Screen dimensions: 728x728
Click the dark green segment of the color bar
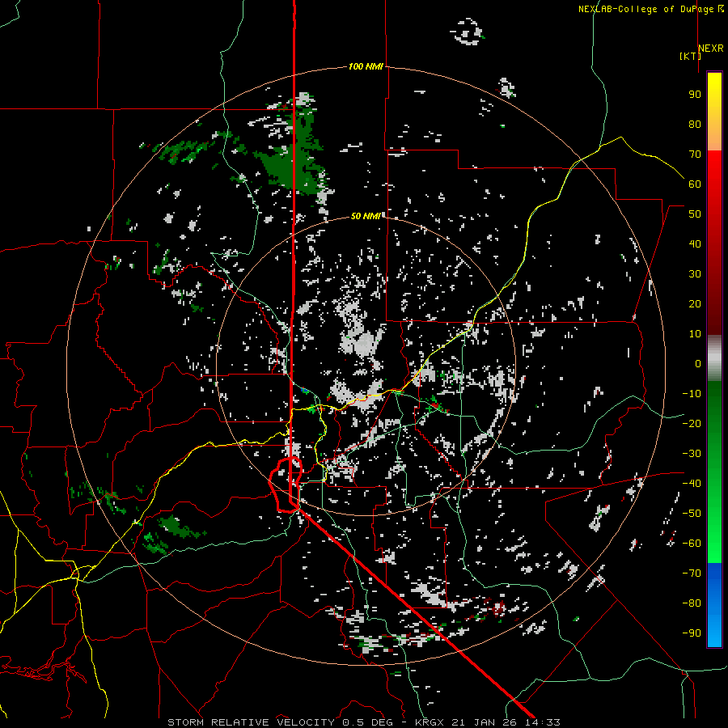[x=714, y=404]
